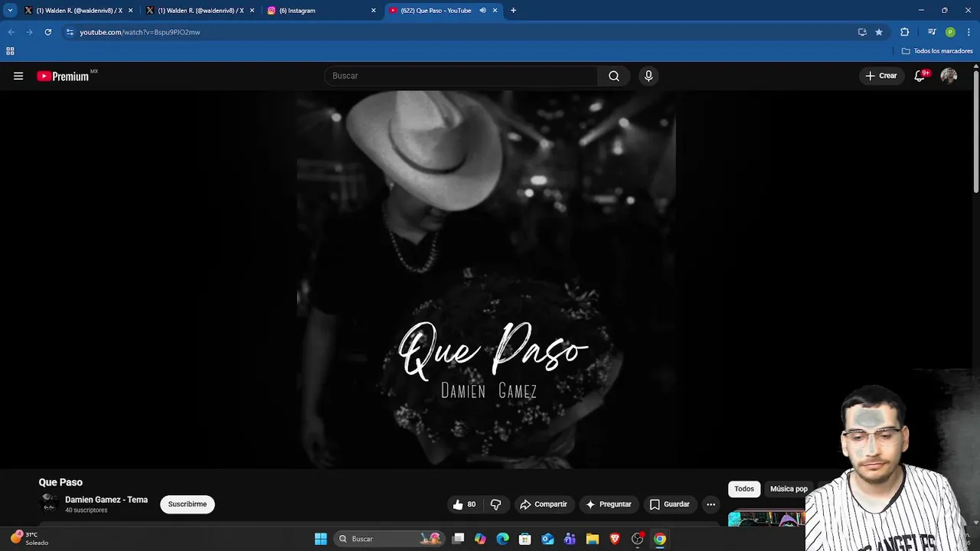980x551 pixels.
Task: Open Chrome extensions puzzle icon
Action: click(x=904, y=32)
